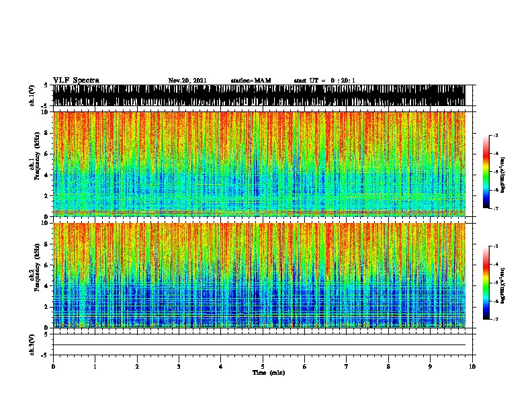
Task: Click the "8" kHz tick of ch.1 frequency axis
Action: click(x=47, y=133)
